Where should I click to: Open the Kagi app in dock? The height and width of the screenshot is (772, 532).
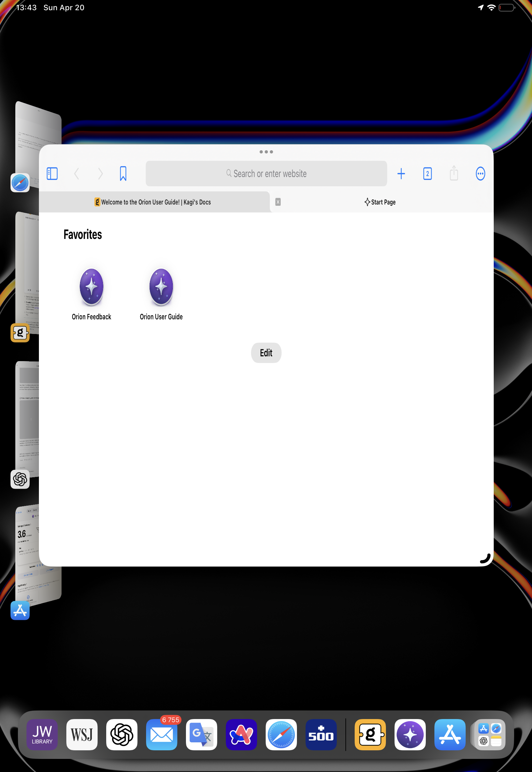(370, 735)
